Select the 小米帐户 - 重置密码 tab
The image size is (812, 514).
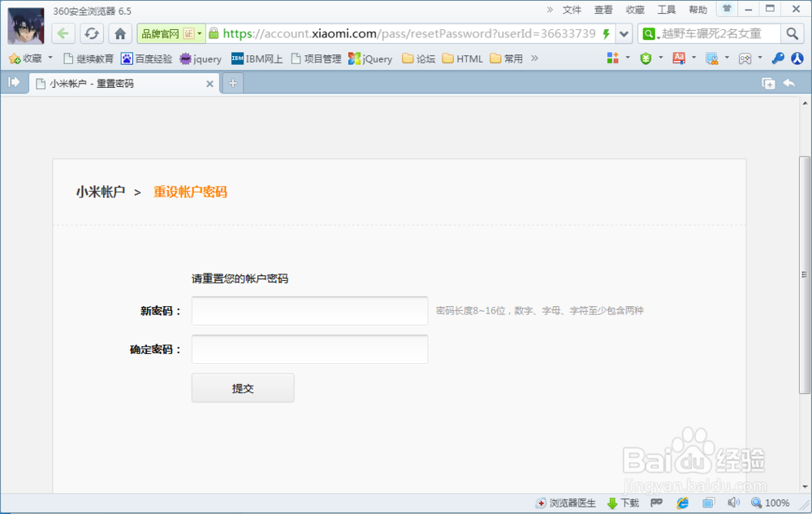[124, 84]
